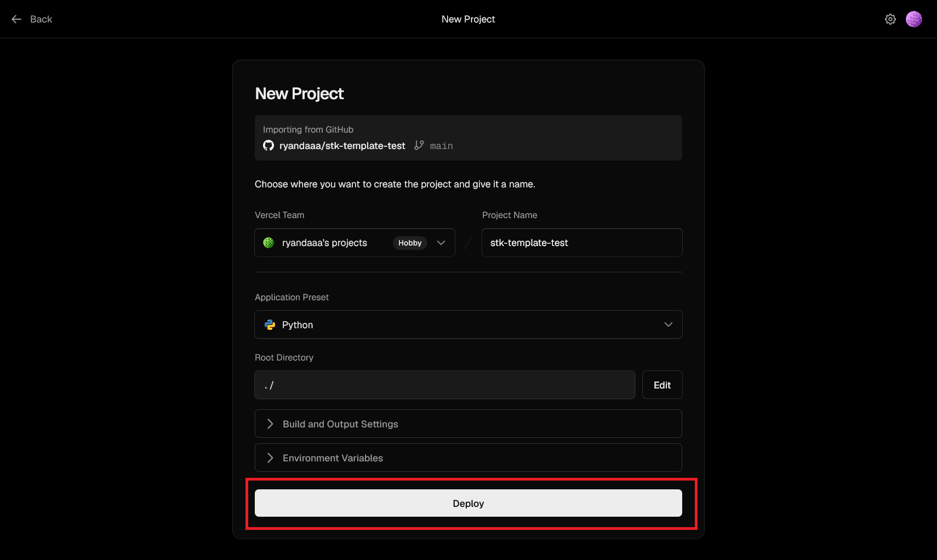Click the 'Importing from GitHub' text

pos(308,129)
